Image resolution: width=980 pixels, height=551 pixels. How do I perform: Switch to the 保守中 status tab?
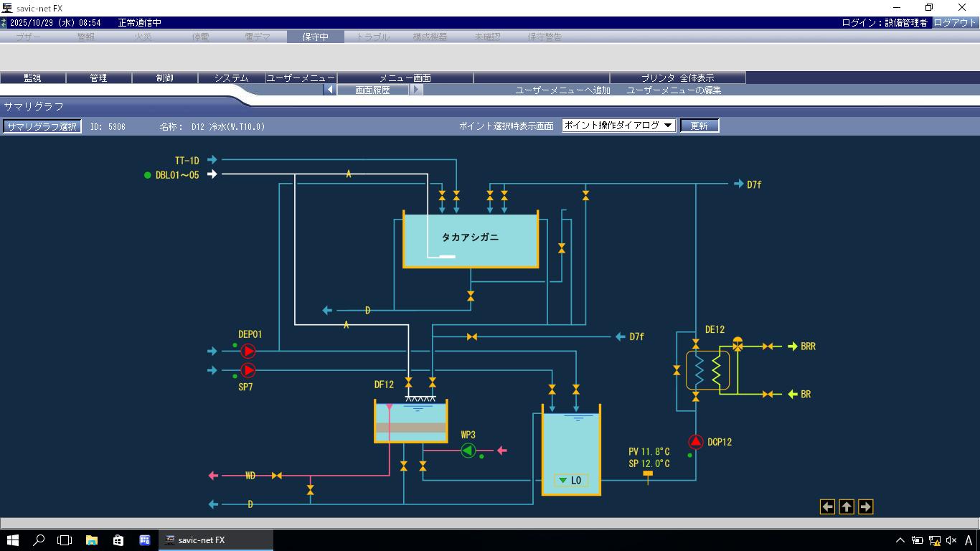pyautogui.click(x=315, y=37)
